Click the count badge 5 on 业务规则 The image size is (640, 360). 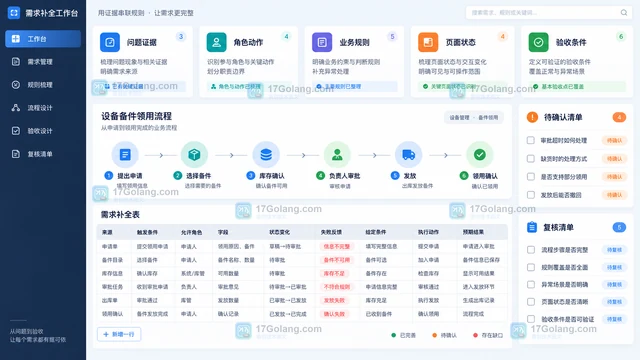click(x=392, y=37)
